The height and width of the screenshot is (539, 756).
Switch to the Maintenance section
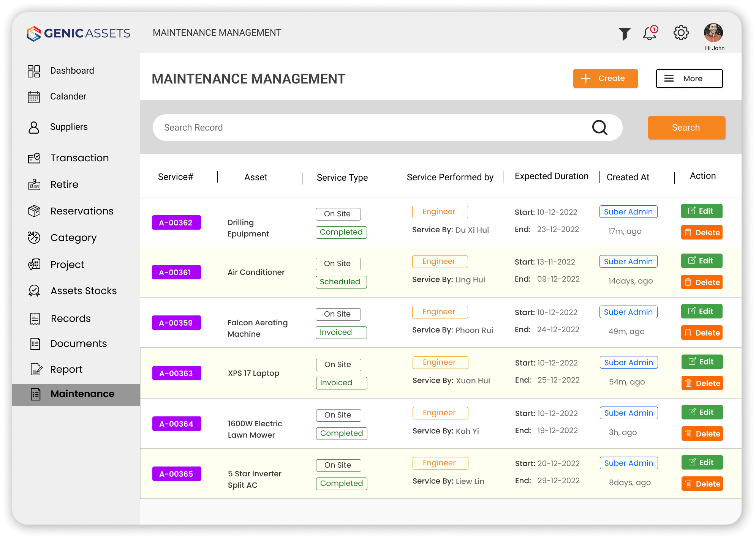point(82,394)
